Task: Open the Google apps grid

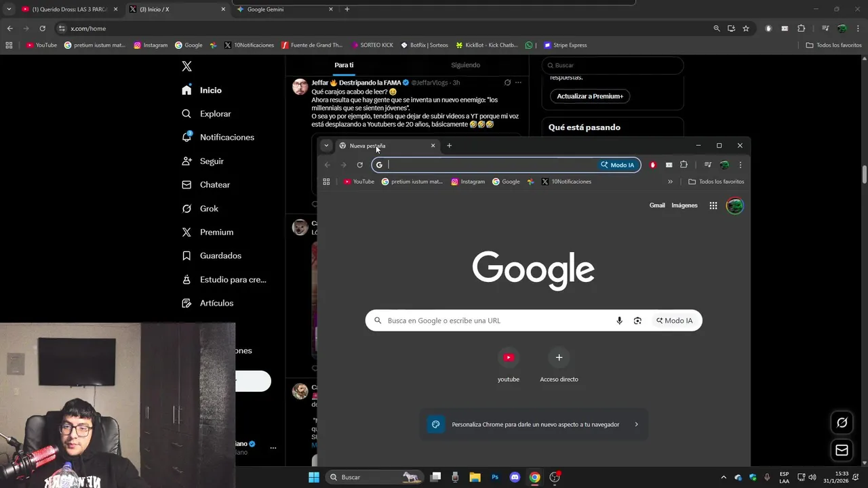Action: click(x=713, y=205)
